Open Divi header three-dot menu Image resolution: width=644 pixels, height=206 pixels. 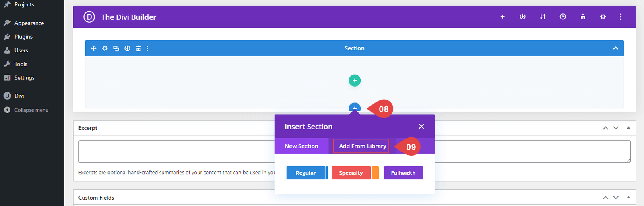click(x=621, y=17)
